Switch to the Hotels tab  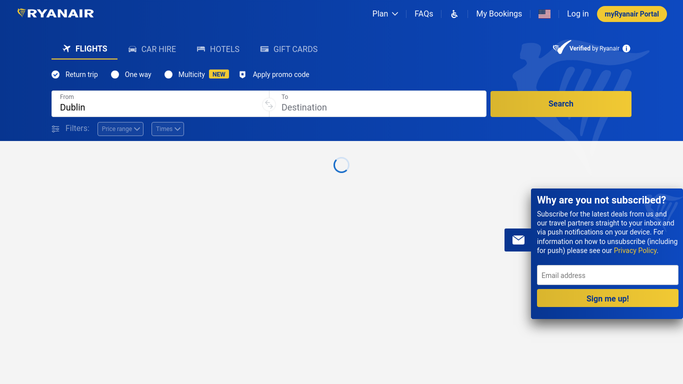click(x=218, y=49)
